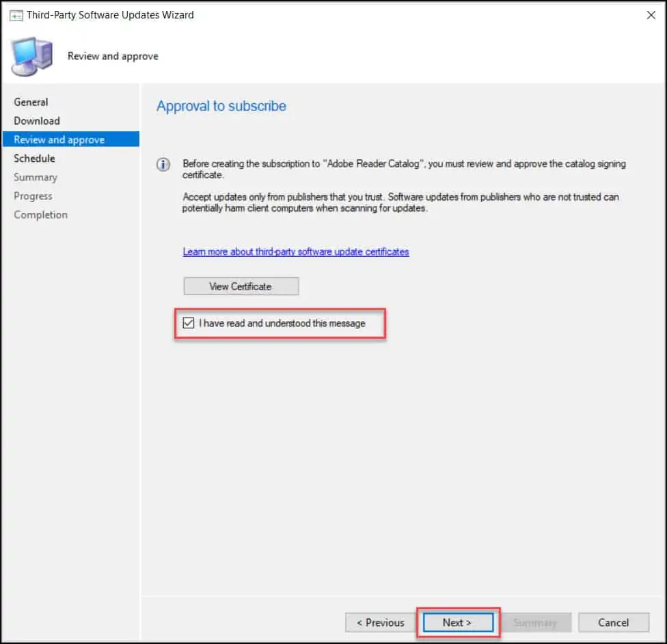Select the Progress step in sidebar
This screenshot has height=644, width=667.
pos(33,196)
